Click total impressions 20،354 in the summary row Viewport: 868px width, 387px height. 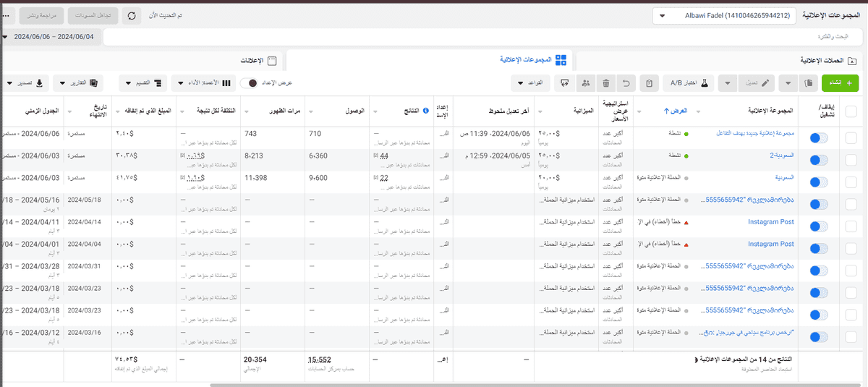click(x=257, y=359)
